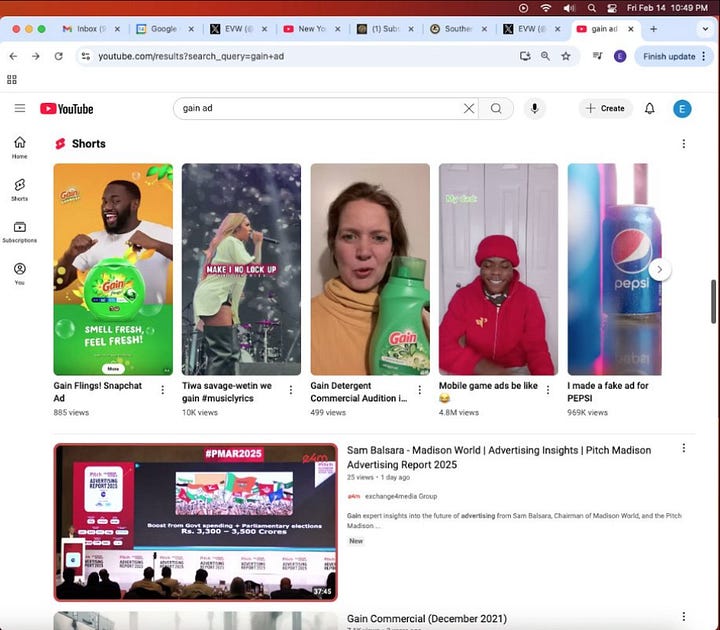
Task: Open Spotlight search in macOS menu bar
Action: click(592, 8)
